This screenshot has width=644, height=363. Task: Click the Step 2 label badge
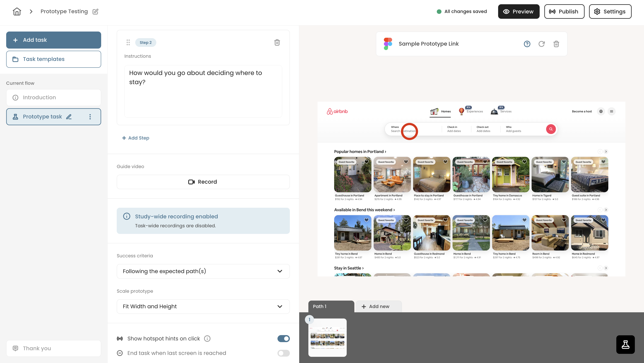(145, 43)
